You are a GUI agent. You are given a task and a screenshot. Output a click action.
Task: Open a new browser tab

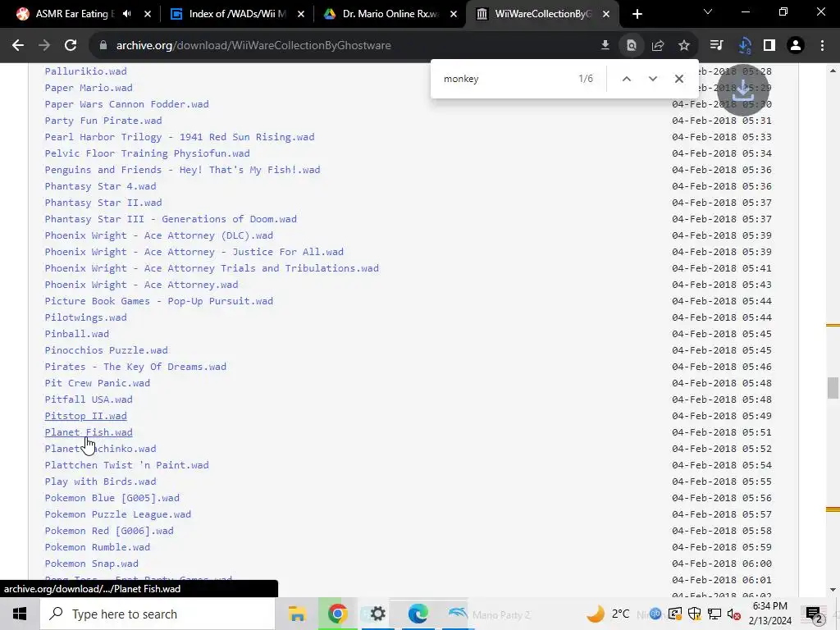click(x=637, y=15)
